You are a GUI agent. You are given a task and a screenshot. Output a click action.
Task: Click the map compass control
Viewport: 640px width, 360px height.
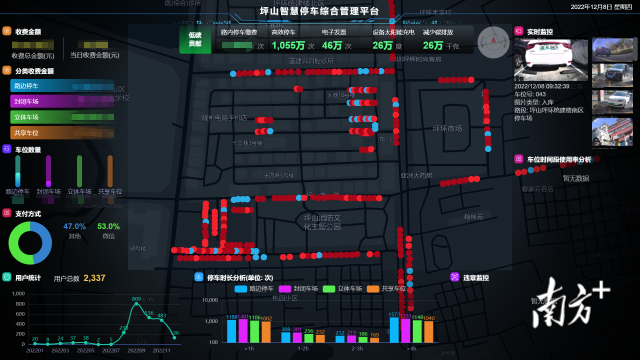coord(493,42)
